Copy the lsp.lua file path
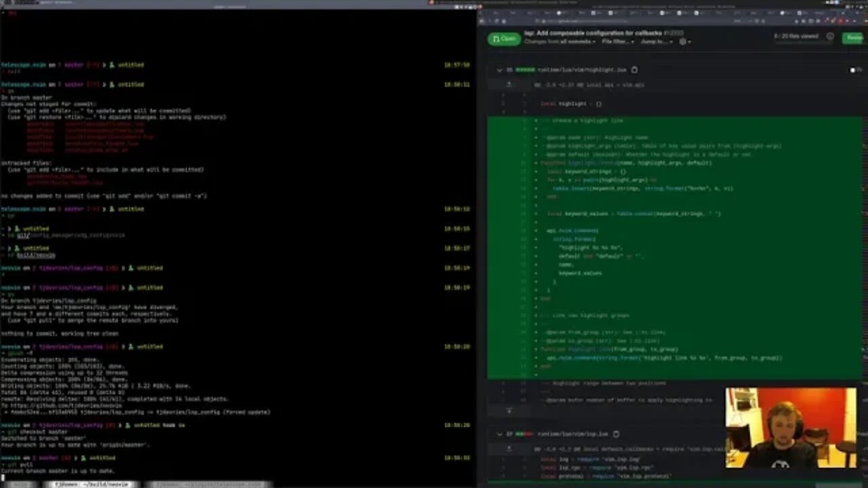Image resolution: width=868 pixels, height=488 pixels. point(616,434)
